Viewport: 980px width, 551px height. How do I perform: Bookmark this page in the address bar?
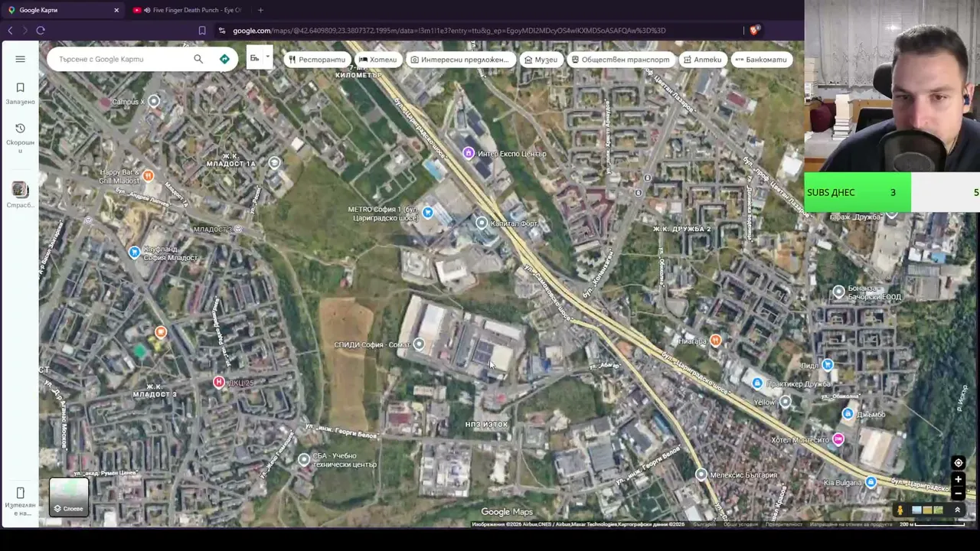pyautogui.click(x=202, y=31)
